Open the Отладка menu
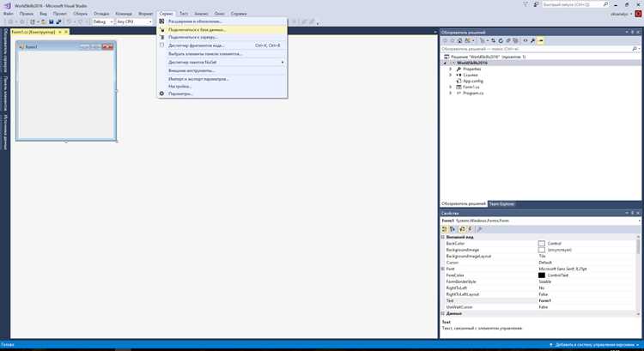Viewport: 644px width, 351px height. [101, 14]
